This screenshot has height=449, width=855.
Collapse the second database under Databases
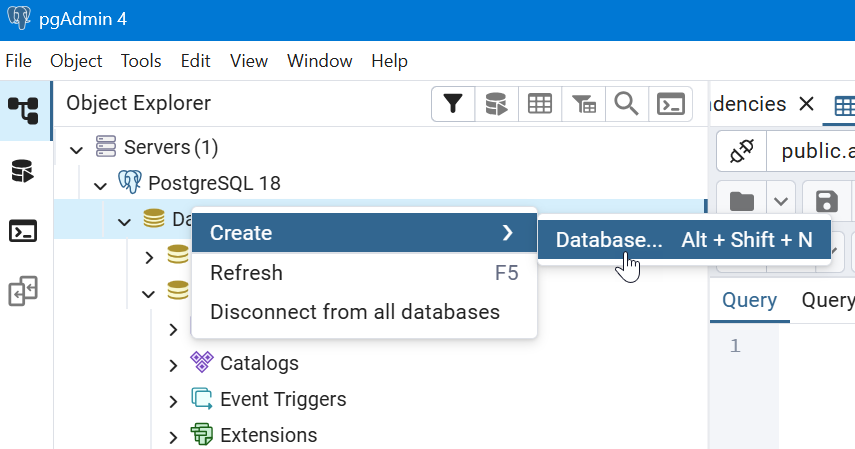click(x=148, y=294)
